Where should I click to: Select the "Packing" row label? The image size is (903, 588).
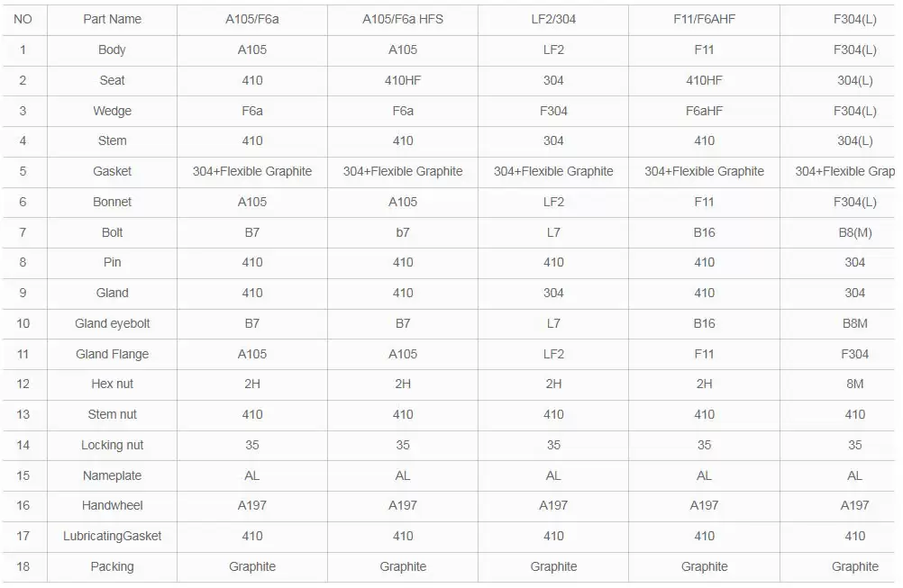pos(112,566)
